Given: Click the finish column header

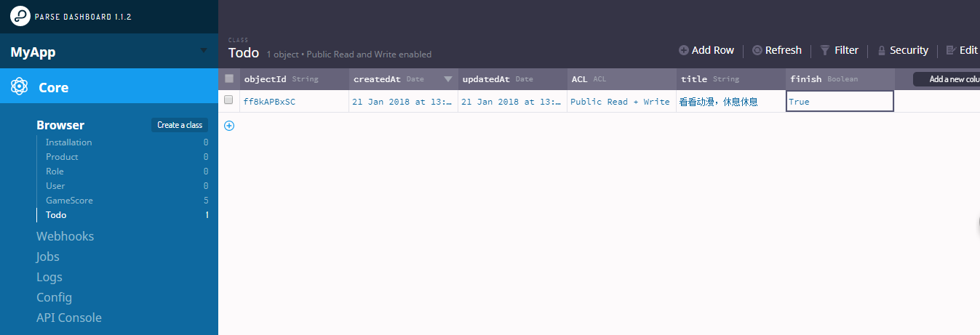Looking at the screenshot, I should [x=840, y=78].
